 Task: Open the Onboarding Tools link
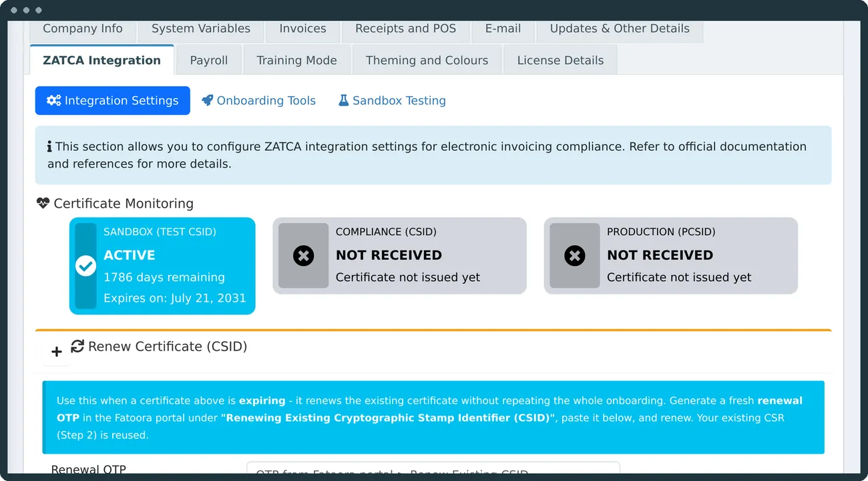[258, 101]
